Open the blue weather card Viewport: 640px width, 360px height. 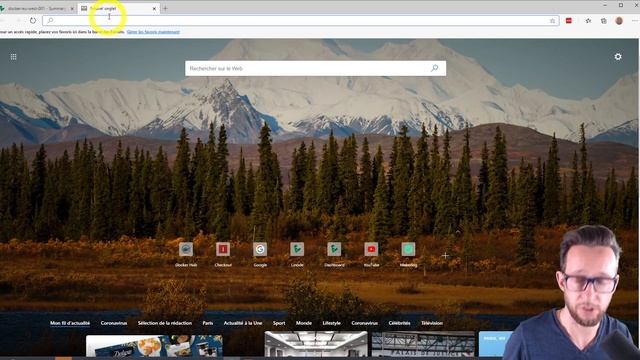[x=496, y=344]
